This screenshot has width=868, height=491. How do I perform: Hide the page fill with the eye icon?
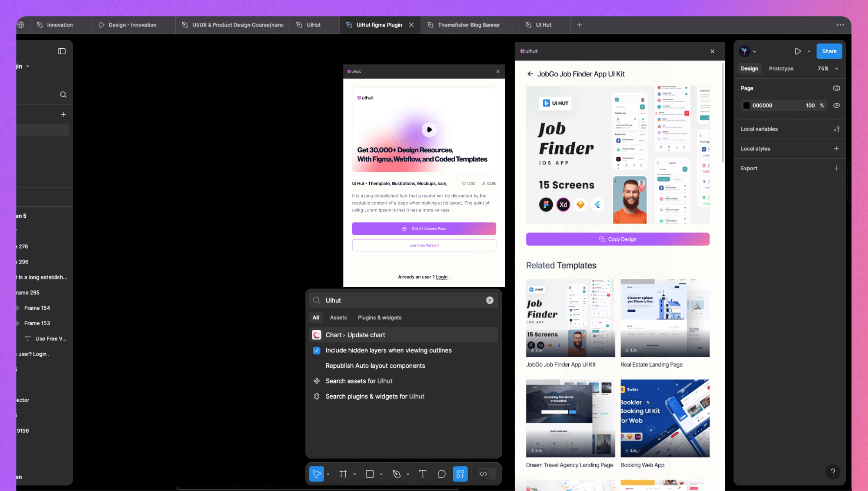836,105
